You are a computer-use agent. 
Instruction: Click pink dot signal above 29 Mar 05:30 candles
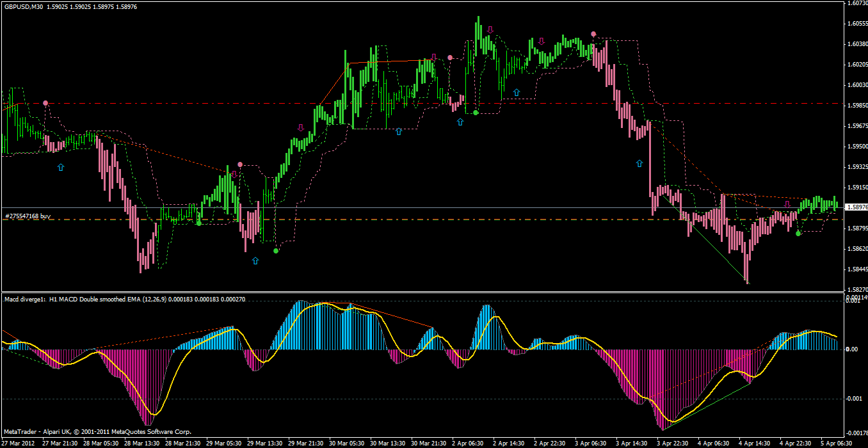[240, 164]
